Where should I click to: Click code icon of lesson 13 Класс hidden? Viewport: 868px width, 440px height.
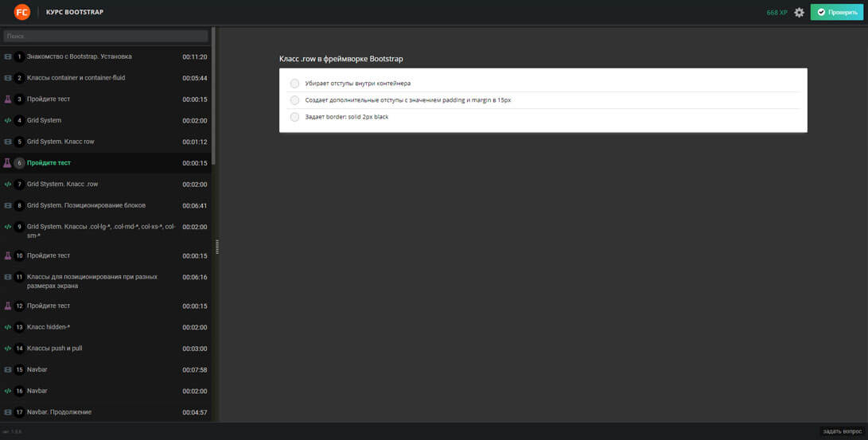(x=8, y=327)
